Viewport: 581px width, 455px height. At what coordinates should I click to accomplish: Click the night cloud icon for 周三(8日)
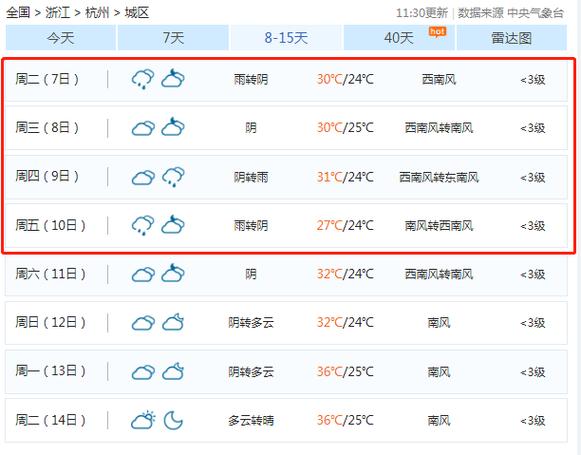[x=173, y=127]
